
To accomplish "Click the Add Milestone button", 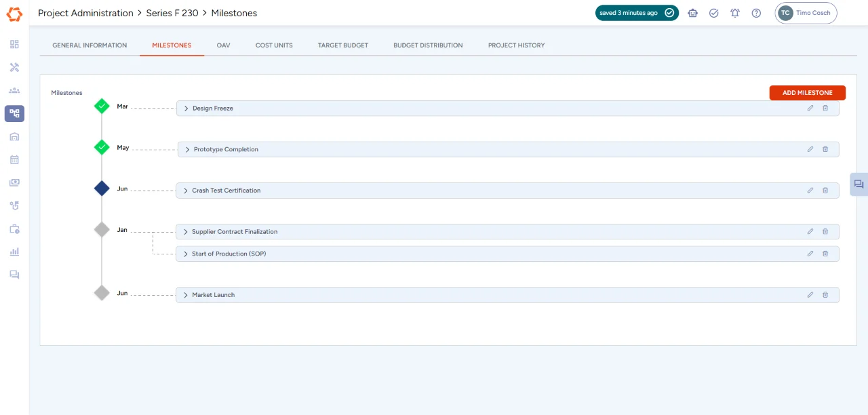I will click(807, 93).
